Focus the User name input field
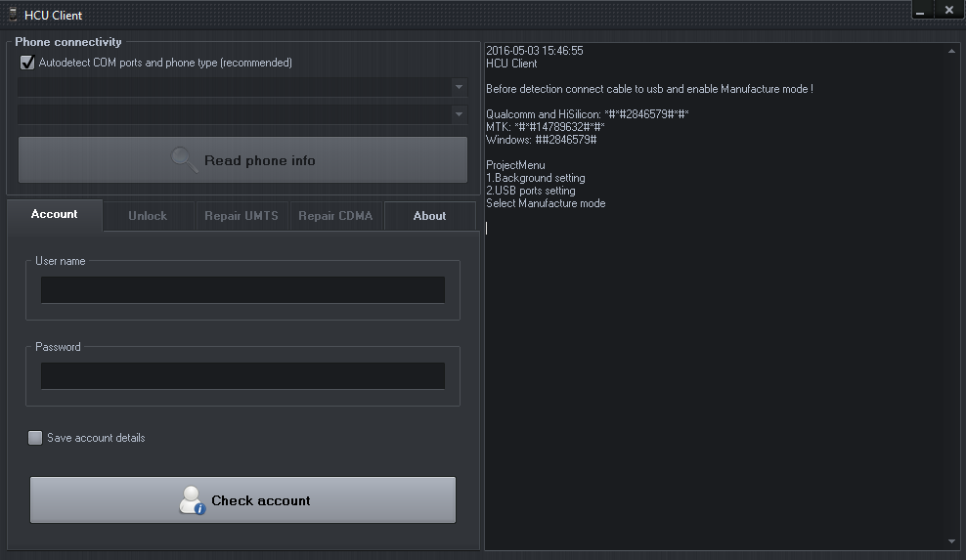The width and height of the screenshot is (966, 560). (x=242, y=289)
